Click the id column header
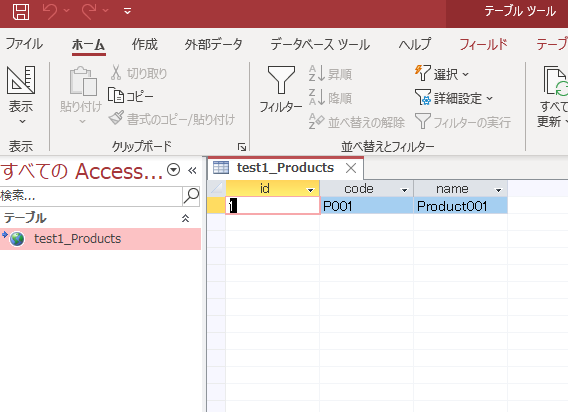Image resolution: width=568 pixels, height=412 pixels. (x=265, y=188)
